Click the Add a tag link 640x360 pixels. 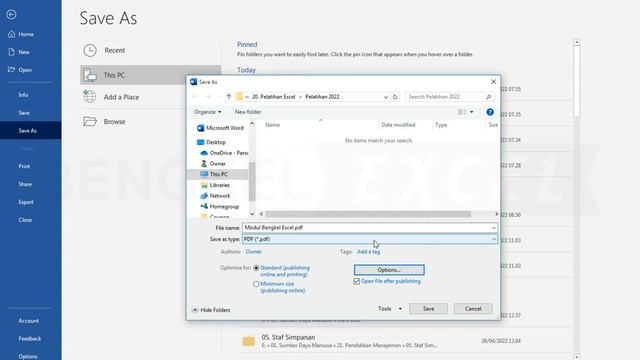tap(369, 252)
